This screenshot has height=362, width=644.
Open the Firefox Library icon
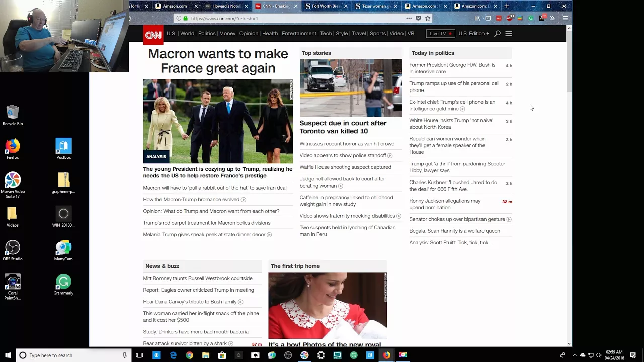click(x=477, y=18)
